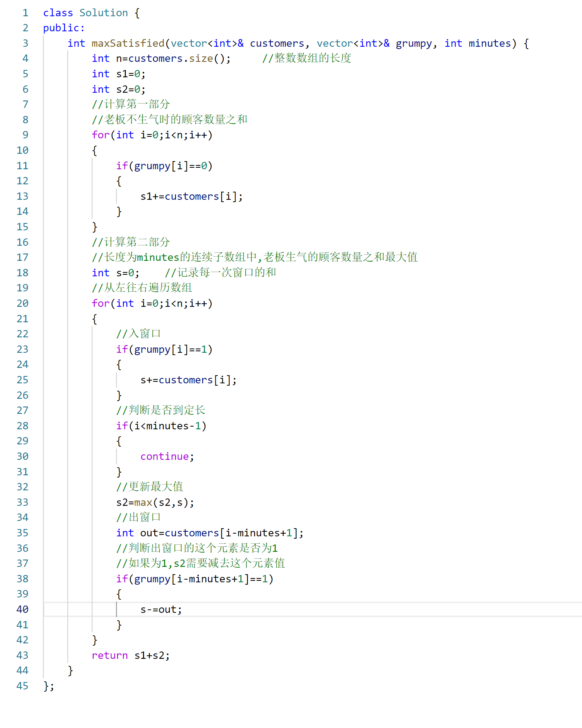Click the 's1+=customers[i];' statement
Viewport: 582px width, 728px height.
pyautogui.click(x=191, y=196)
